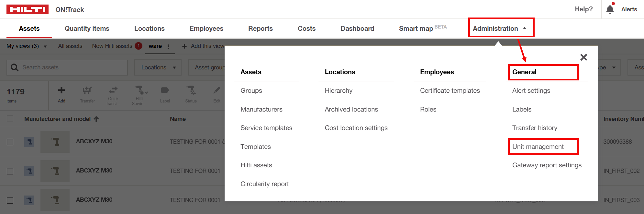The width and height of the screenshot is (644, 214).
Task: Open the Alerts bell icon
Action: (x=610, y=9)
